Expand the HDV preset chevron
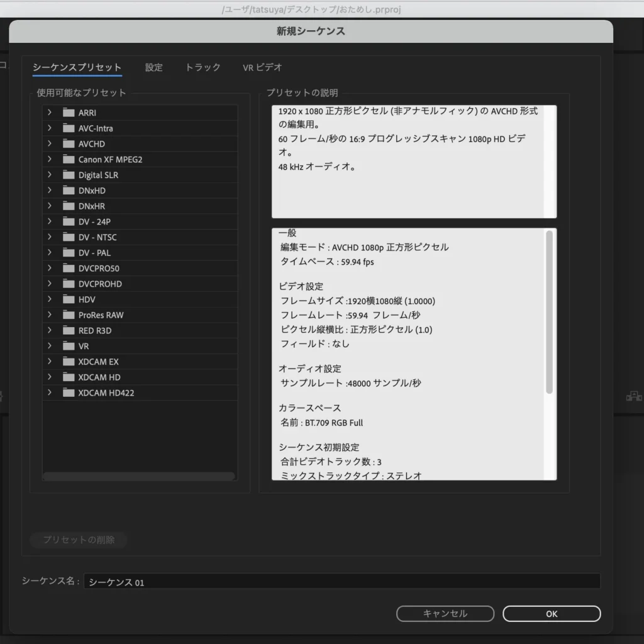This screenshot has width=644, height=644. 50,299
